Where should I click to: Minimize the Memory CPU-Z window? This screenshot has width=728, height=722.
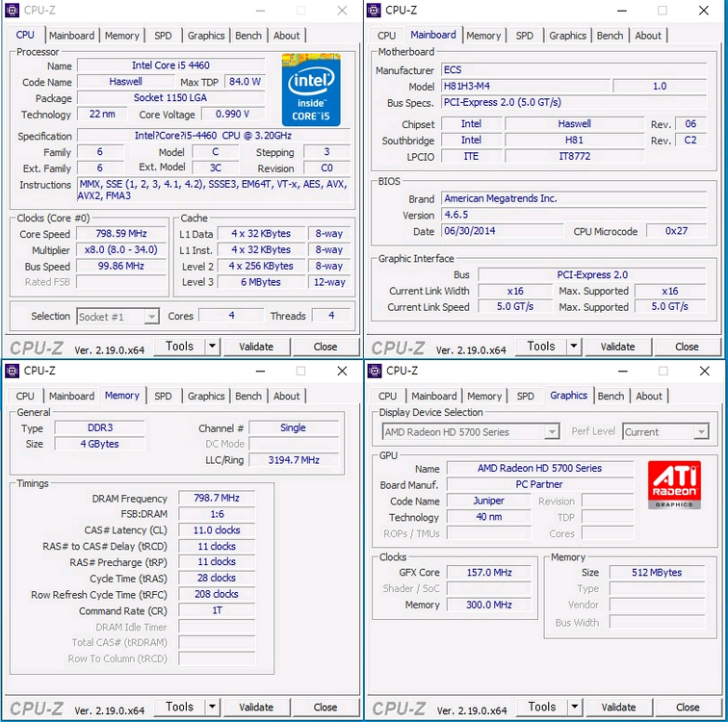pyautogui.click(x=260, y=371)
